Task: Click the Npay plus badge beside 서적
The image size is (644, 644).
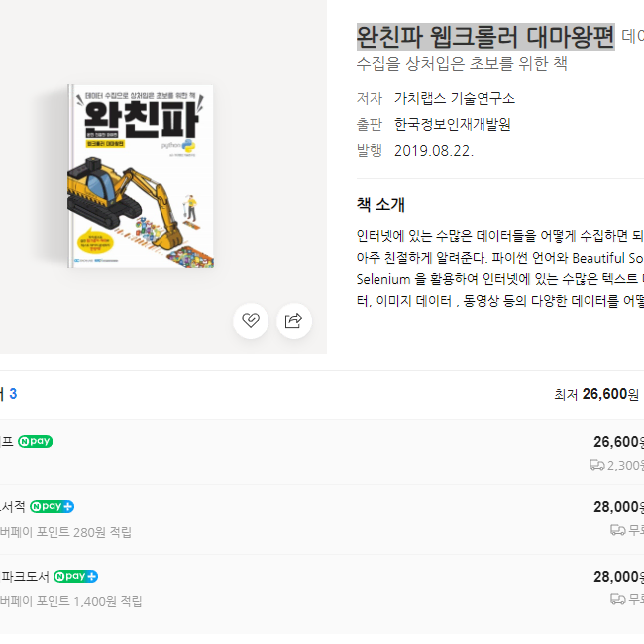Action: click(x=52, y=507)
